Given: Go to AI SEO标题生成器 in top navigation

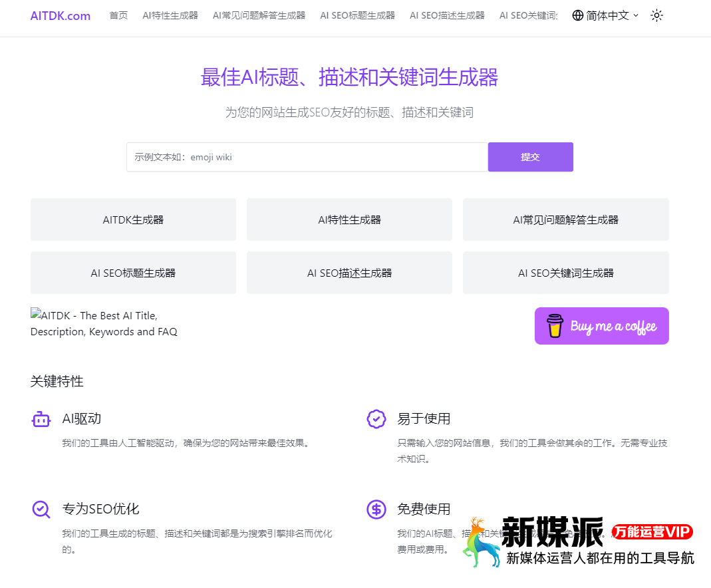Looking at the screenshot, I should (357, 15).
